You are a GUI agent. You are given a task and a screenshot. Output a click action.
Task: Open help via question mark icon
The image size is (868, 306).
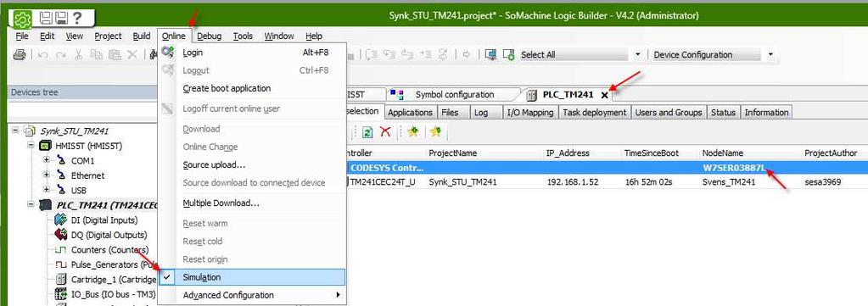77,18
